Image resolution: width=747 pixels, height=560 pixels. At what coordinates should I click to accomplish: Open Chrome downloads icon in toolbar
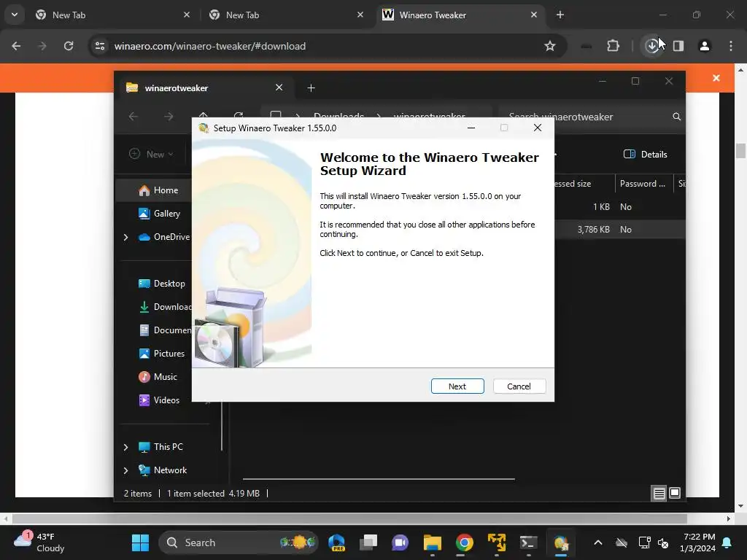651,46
